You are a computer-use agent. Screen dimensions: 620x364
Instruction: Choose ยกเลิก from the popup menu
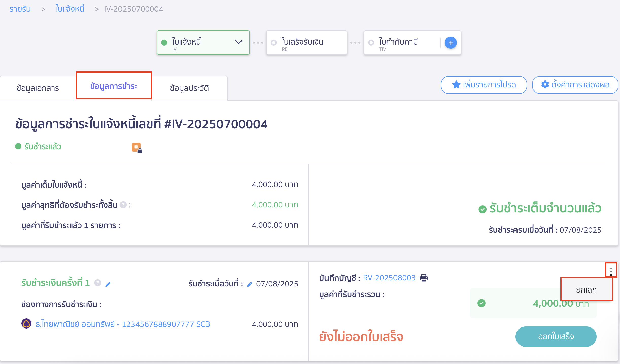[586, 289]
